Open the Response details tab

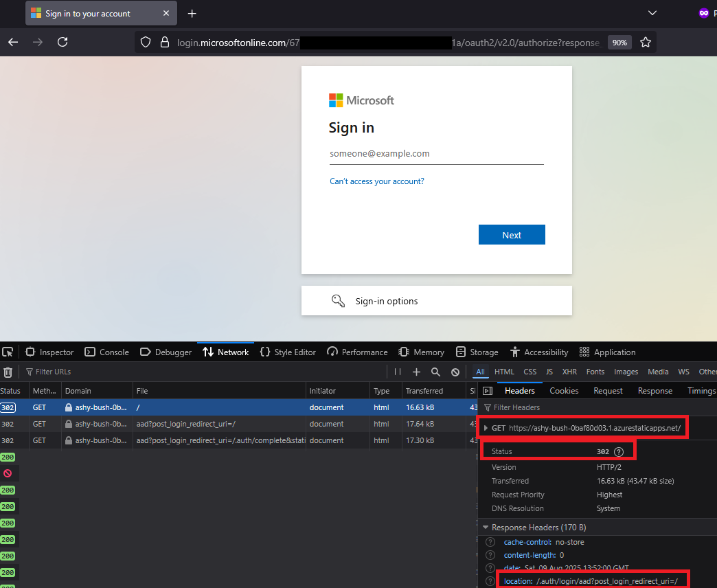[655, 391]
